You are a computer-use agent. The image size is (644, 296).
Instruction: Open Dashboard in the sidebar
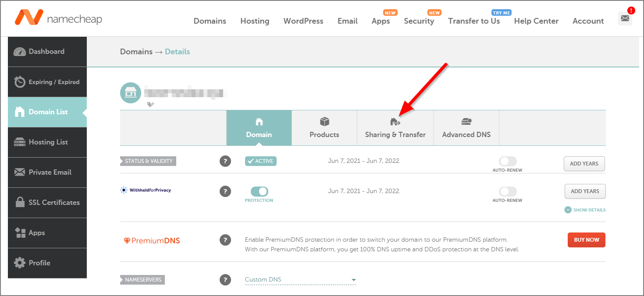click(47, 52)
